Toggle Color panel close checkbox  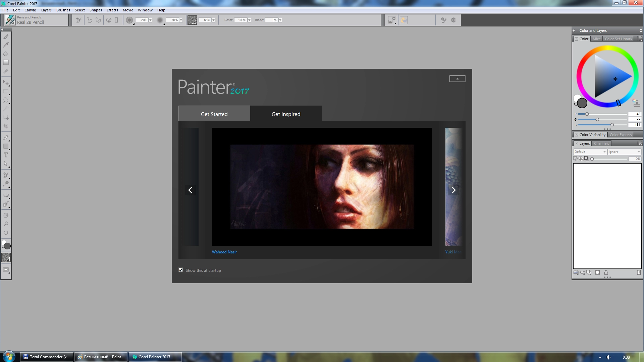click(577, 39)
